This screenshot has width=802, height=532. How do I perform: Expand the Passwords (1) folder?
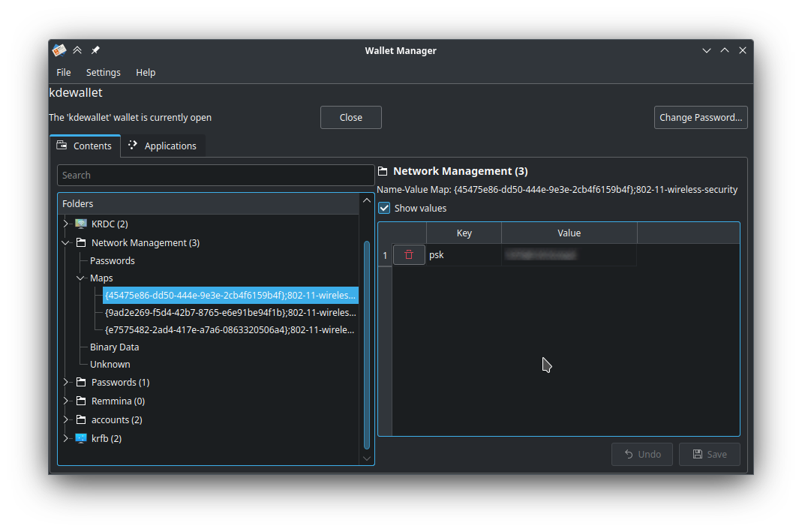pos(65,382)
